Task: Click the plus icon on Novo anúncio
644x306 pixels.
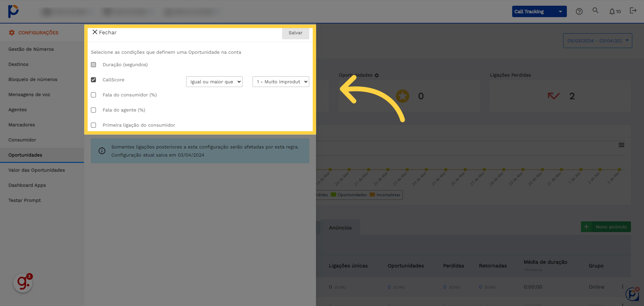Action: 586,227
